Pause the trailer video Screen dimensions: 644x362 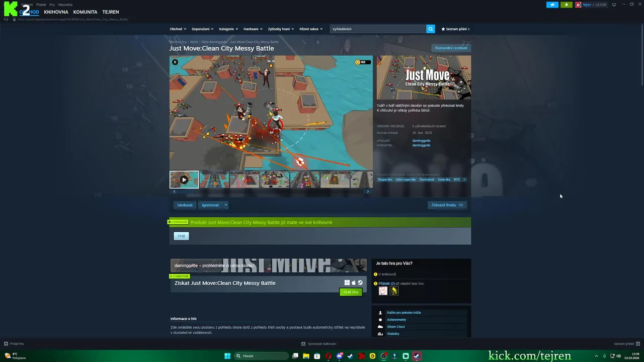pyautogui.click(x=175, y=62)
